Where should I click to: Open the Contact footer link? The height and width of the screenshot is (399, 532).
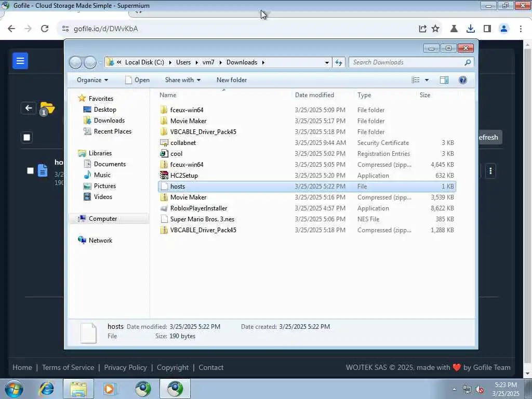211,367
